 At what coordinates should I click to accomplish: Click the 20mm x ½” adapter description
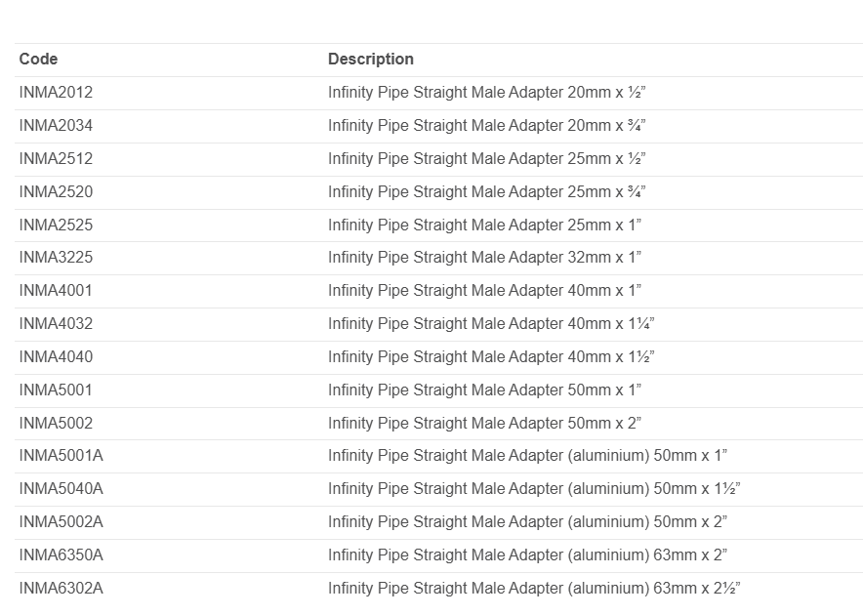pos(487,93)
